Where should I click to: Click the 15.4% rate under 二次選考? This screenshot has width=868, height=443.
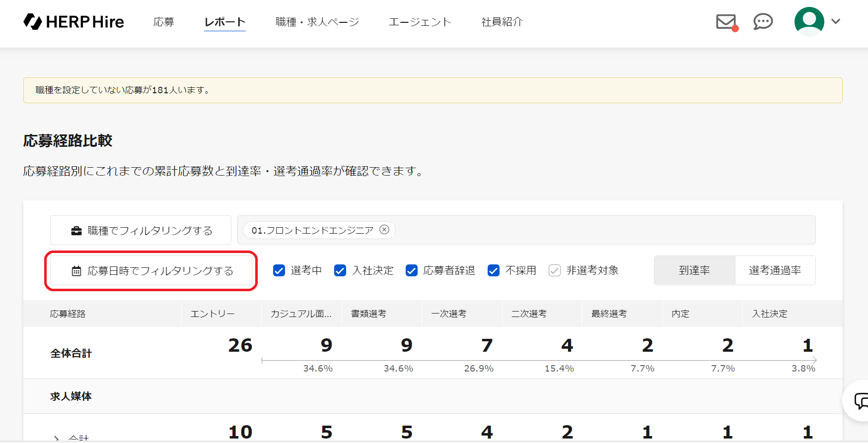(559, 369)
